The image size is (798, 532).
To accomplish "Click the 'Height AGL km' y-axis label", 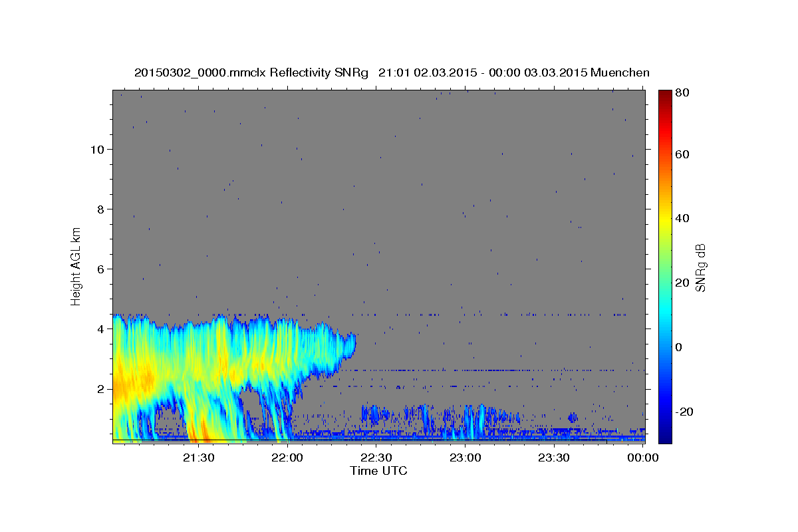I will point(76,266).
